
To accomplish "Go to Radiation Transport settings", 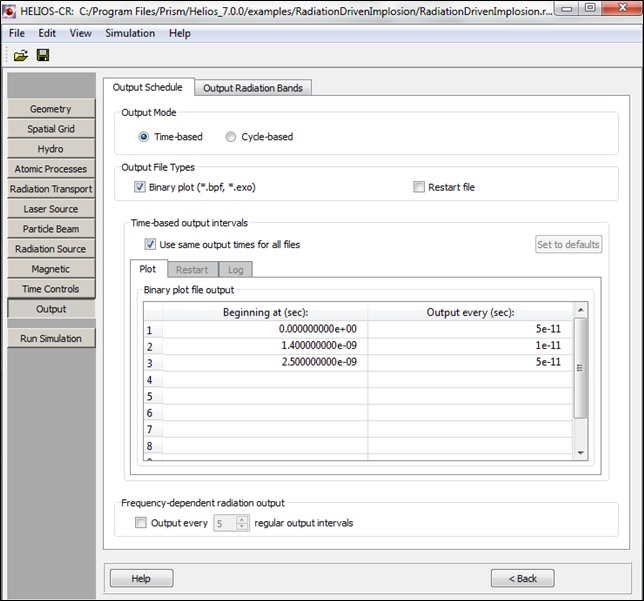I will coord(51,189).
